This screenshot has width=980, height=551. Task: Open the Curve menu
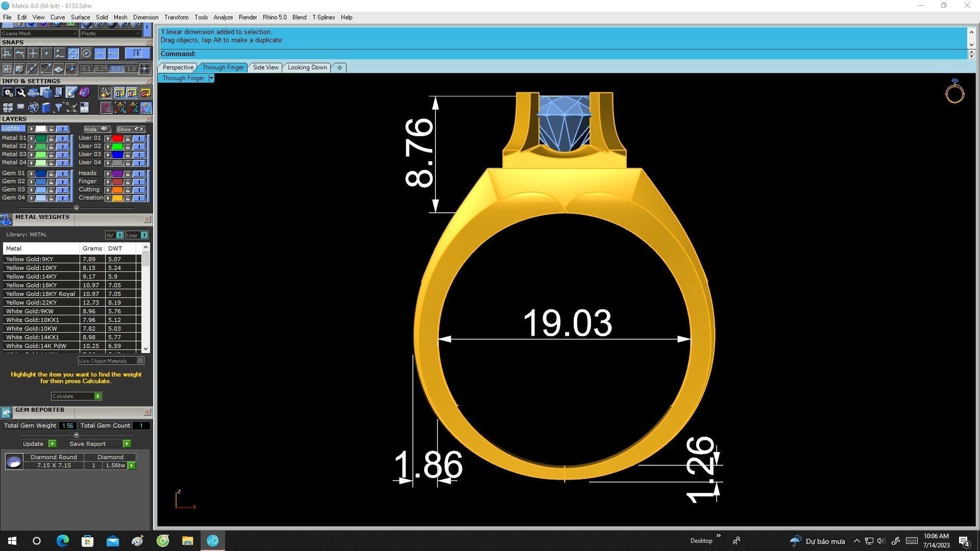[x=58, y=17]
